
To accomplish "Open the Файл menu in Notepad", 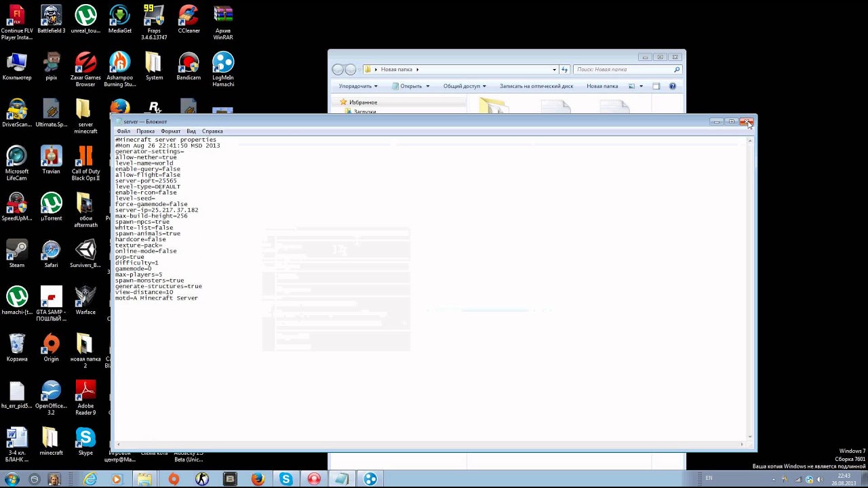I will (x=123, y=131).
